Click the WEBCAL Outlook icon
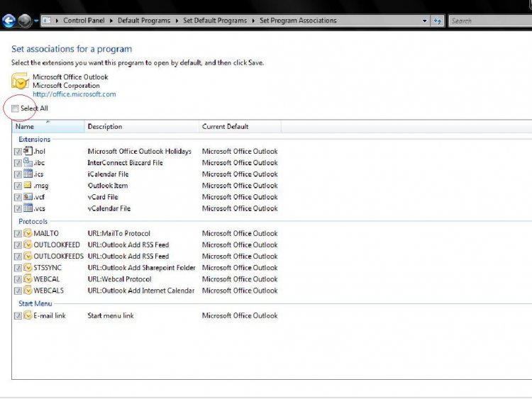532x399 pixels. coord(28,279)
